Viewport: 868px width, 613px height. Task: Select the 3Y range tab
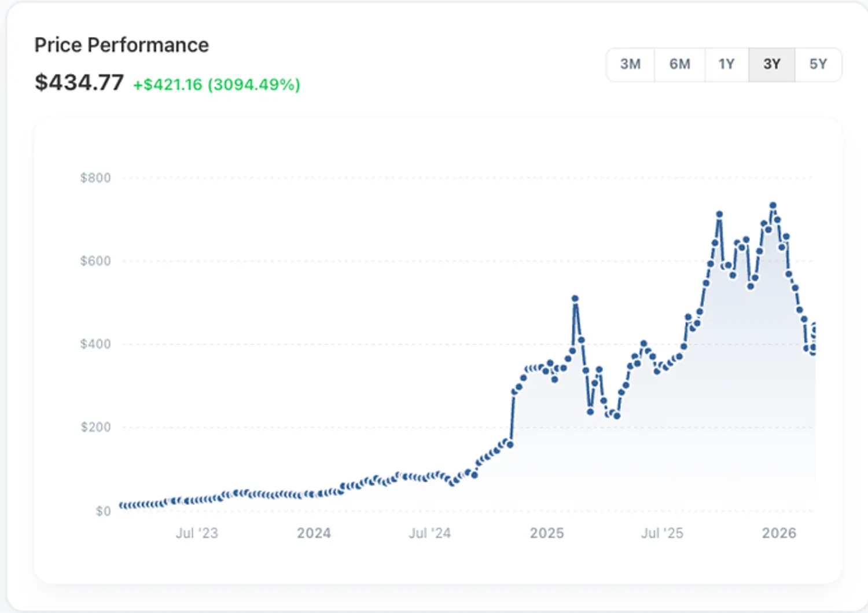coord(772,64)
